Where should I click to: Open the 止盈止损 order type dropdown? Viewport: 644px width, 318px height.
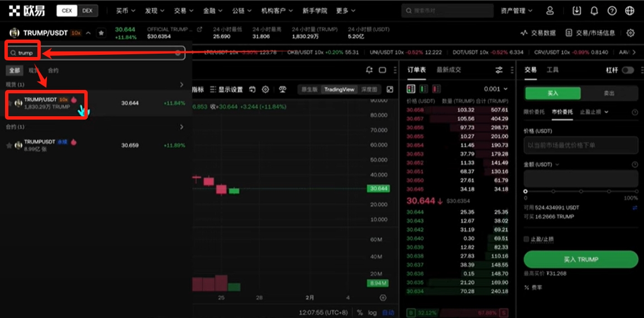pos(594,112)
